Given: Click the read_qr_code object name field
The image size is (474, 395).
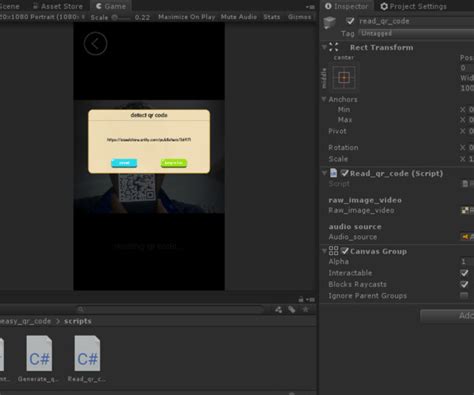Looking at the screenshot, I should point(416,21).
